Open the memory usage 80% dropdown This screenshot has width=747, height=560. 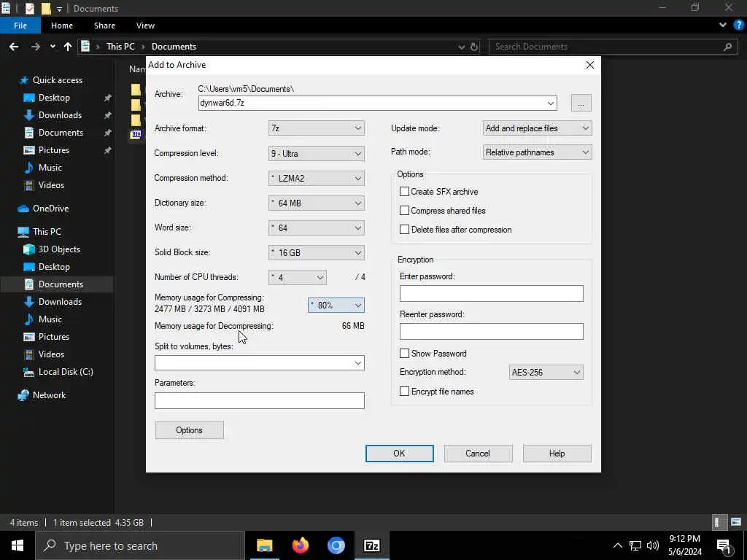click(x=336, y=306)
